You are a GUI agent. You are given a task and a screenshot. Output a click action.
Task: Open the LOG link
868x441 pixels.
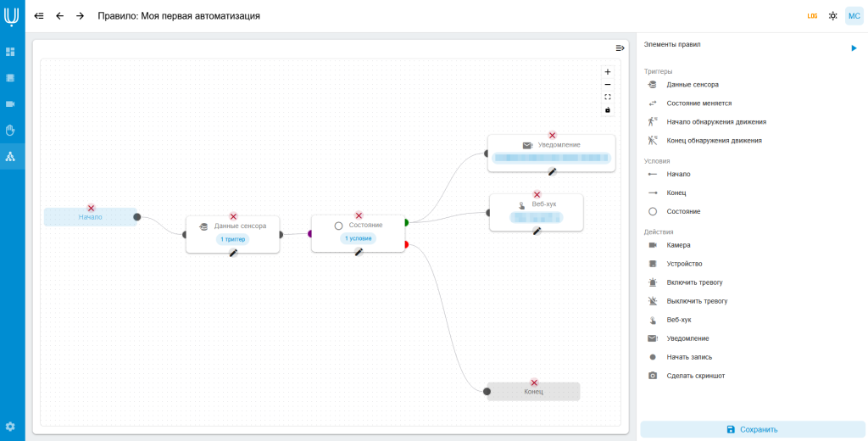point(812,16)
